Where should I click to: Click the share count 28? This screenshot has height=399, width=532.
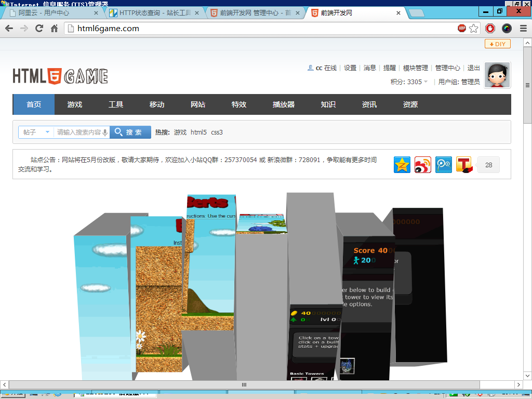(x=488, y=165)
